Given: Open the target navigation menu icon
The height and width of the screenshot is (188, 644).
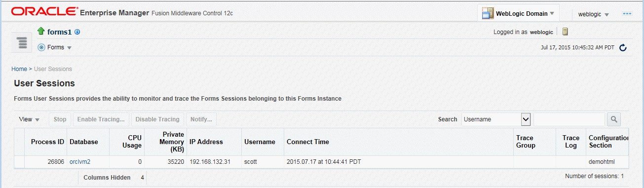Looking at the screenshot, I should (x=22, y=42).
